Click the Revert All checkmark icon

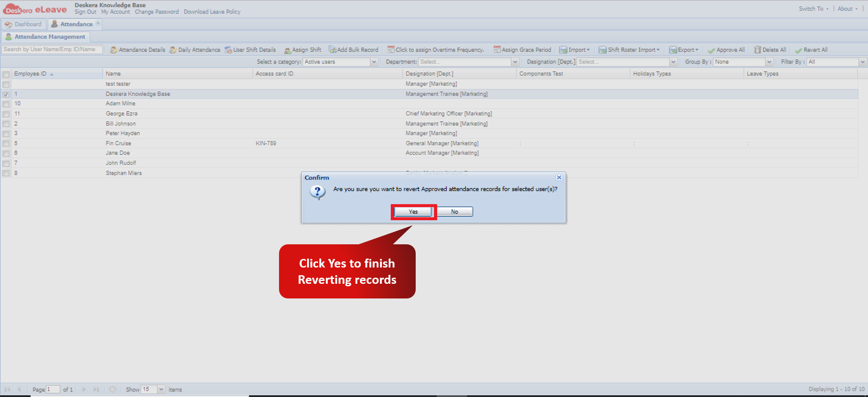[x=798, y=50]
